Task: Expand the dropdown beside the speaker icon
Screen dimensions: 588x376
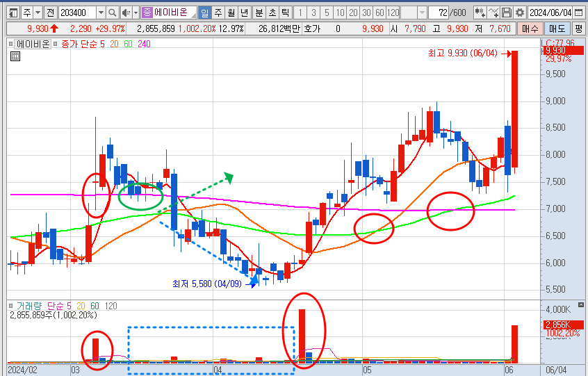Action: 136,13
